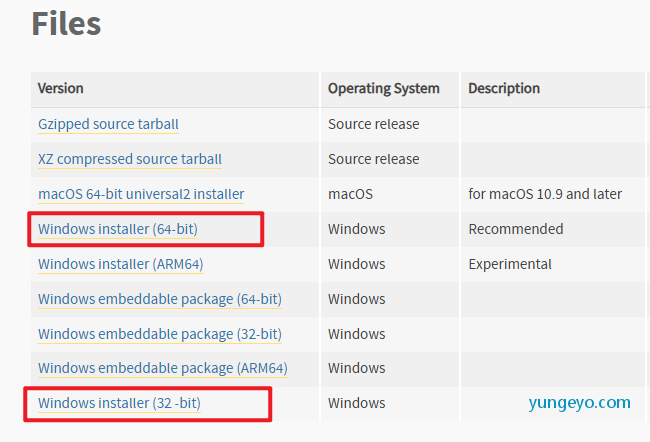Open Windows installer (ARM64) link
Image resolution: width=650 pixels, height=442 pixels.
[121, 264]
